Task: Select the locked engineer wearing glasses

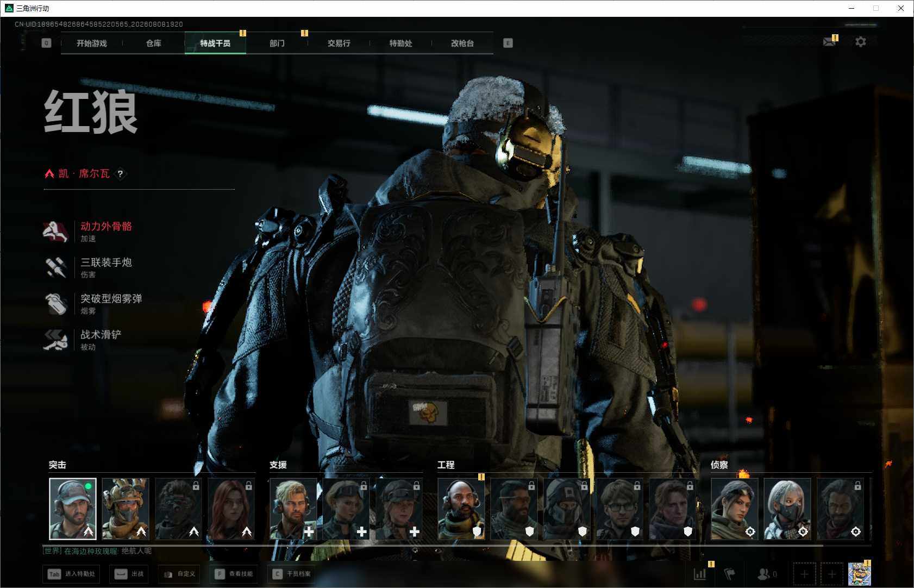Action: pos(619,509)
